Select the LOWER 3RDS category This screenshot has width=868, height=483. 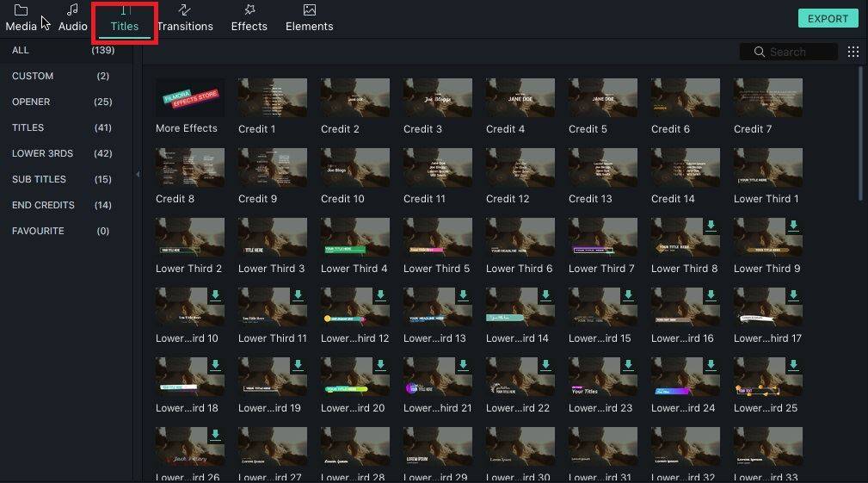pos(42,153)
